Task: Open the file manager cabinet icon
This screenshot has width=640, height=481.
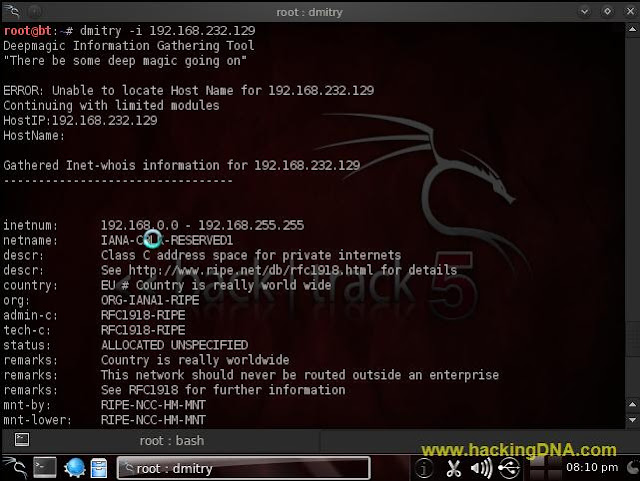Action: 99,468
